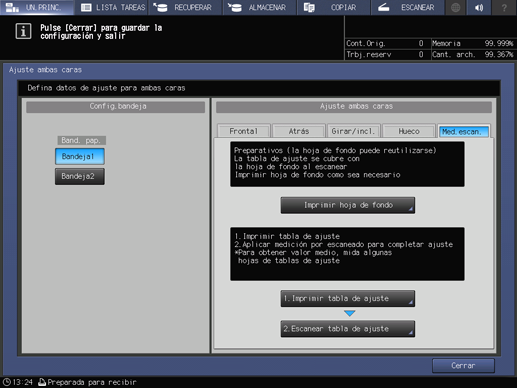Click 2. Escanear tabla de ajuste
Image resolution: width=517 pixels, height=388 pixels.
pyautogui.click(x=348, y=329)
